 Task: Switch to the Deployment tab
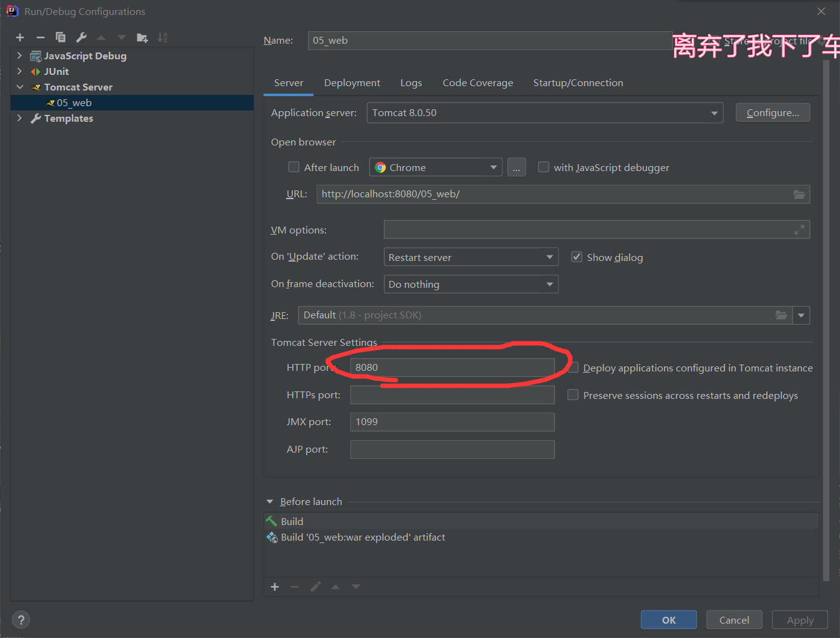[x=352, y=83]
